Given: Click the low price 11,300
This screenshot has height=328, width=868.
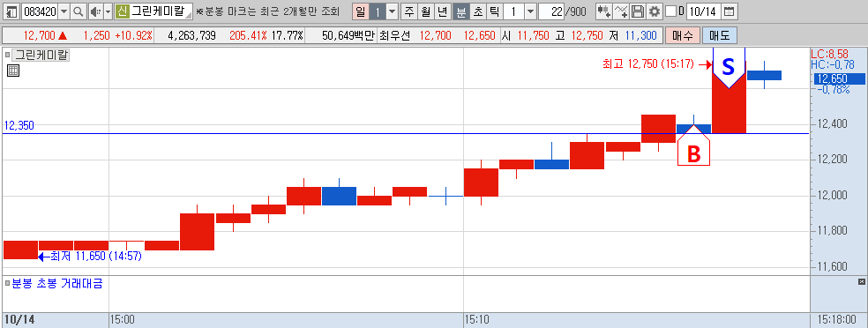Looking at the screenshot, I should pos(641,36).
